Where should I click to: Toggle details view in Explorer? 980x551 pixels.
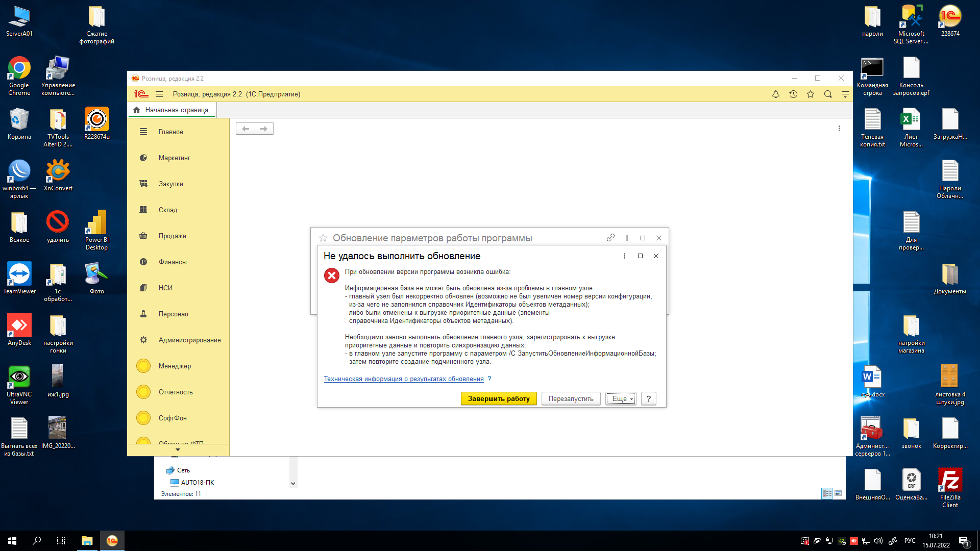pos(827,493)
